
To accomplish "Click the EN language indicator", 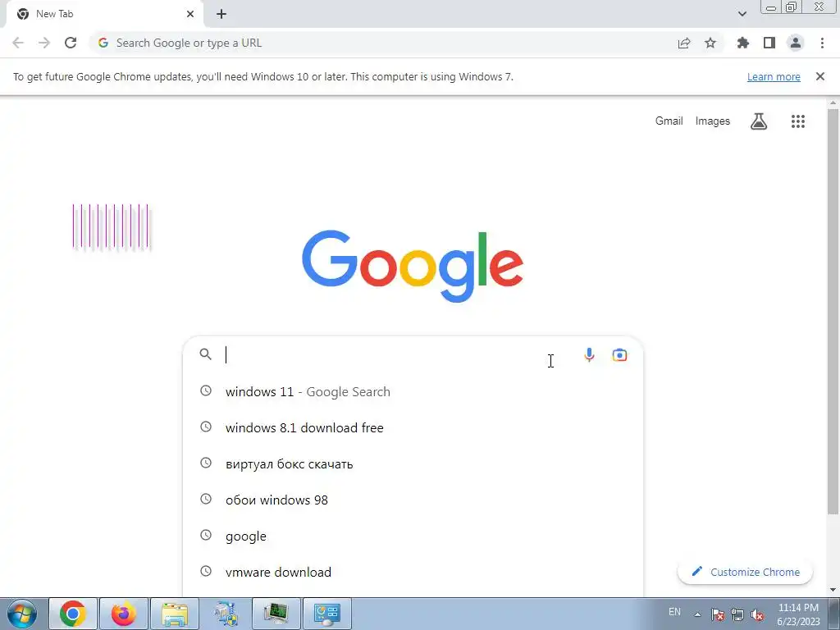I will (674, 612).
